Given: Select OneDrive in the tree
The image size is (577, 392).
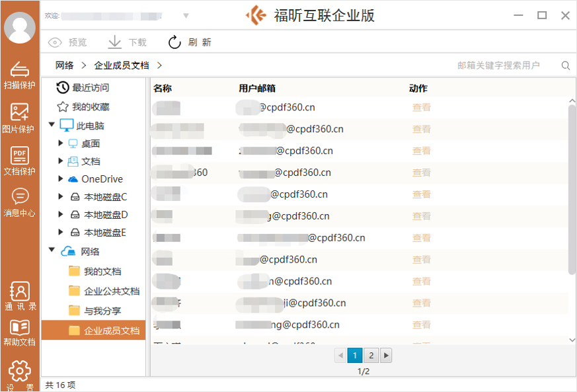Looking at the screenshot, I should (x=95, y=179).
